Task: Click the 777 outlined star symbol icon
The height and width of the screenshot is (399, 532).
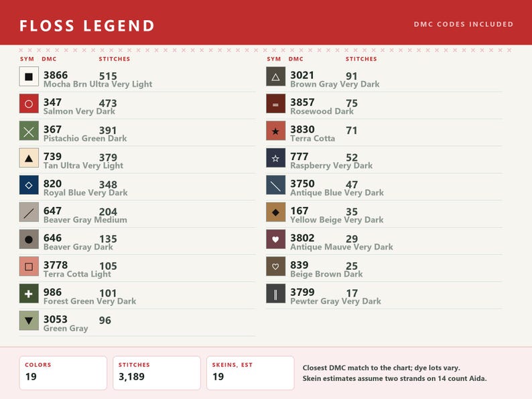Action: coord(275,158)
